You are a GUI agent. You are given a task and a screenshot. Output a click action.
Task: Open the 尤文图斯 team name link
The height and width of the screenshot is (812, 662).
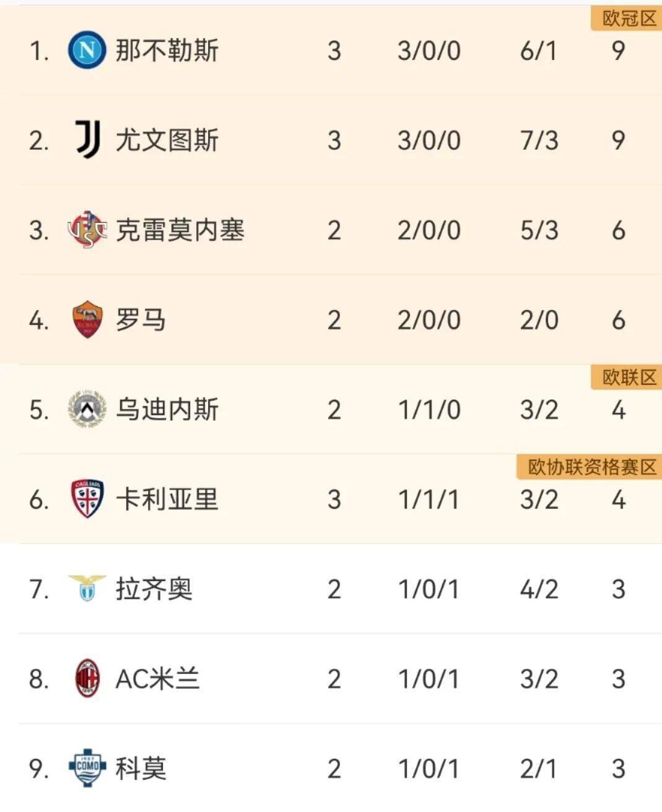[167, 140]
